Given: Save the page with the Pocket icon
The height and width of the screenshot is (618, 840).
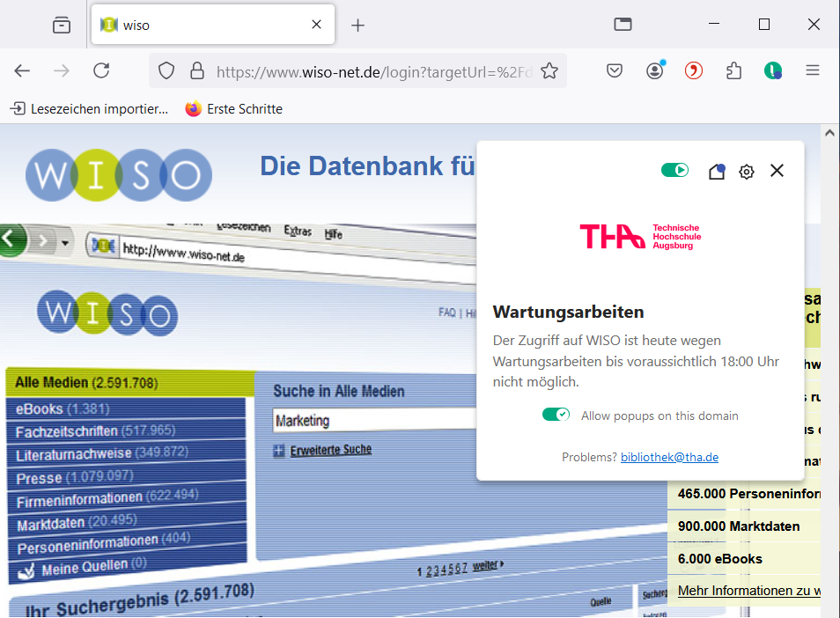Looking at the screenshot, I should pyautogui.click(x=614, y=70).
